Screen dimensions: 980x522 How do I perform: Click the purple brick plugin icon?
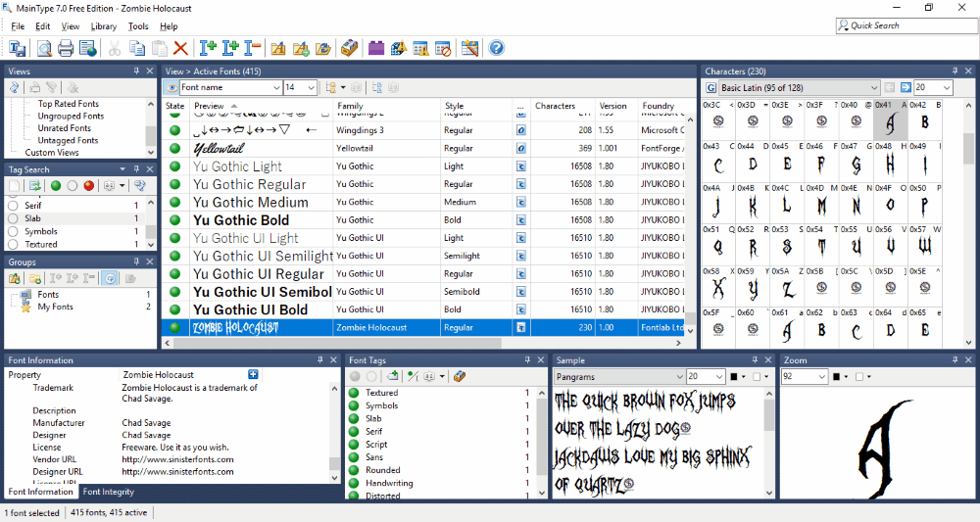(376, 48)
